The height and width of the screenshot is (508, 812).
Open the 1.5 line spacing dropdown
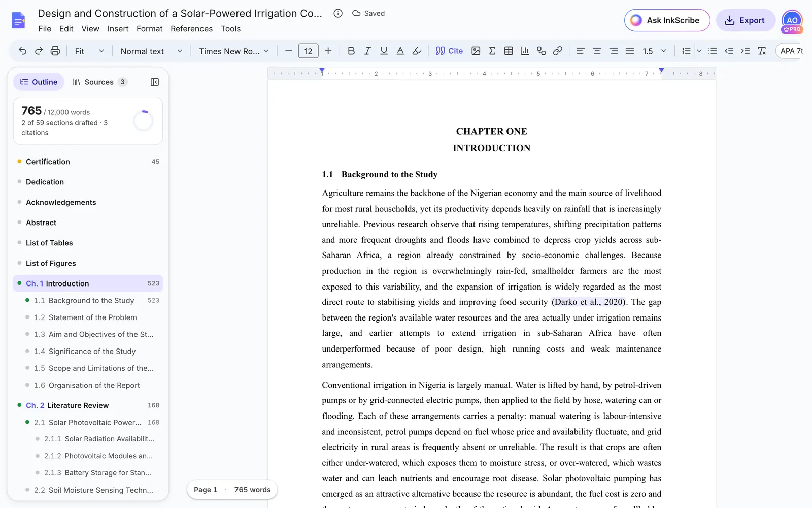(654, 51)
